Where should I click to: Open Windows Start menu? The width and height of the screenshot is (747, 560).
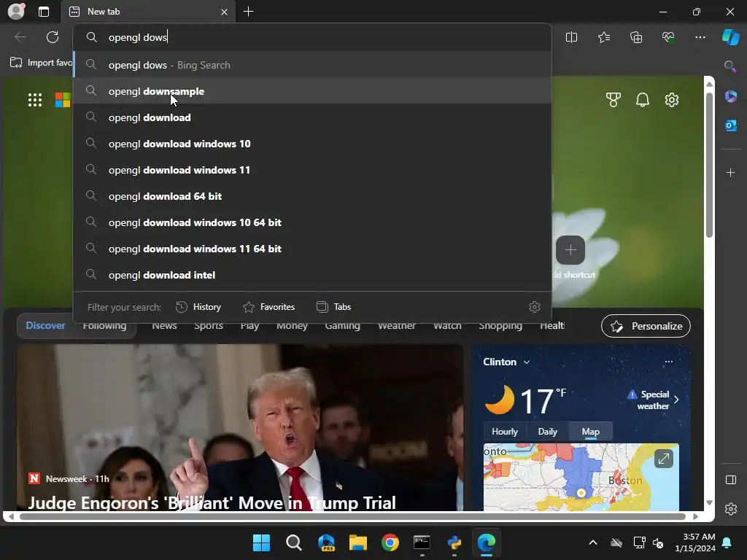click(261, 542)
